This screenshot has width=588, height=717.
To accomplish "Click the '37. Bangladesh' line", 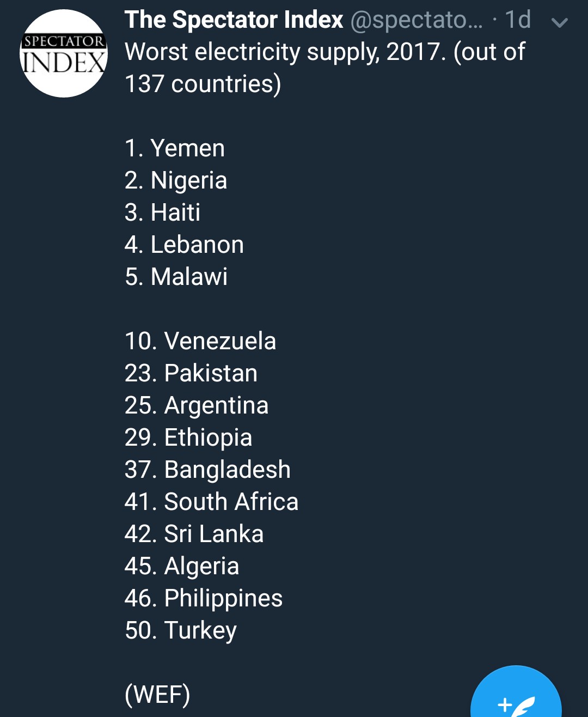I will click(x=207, y=470).
